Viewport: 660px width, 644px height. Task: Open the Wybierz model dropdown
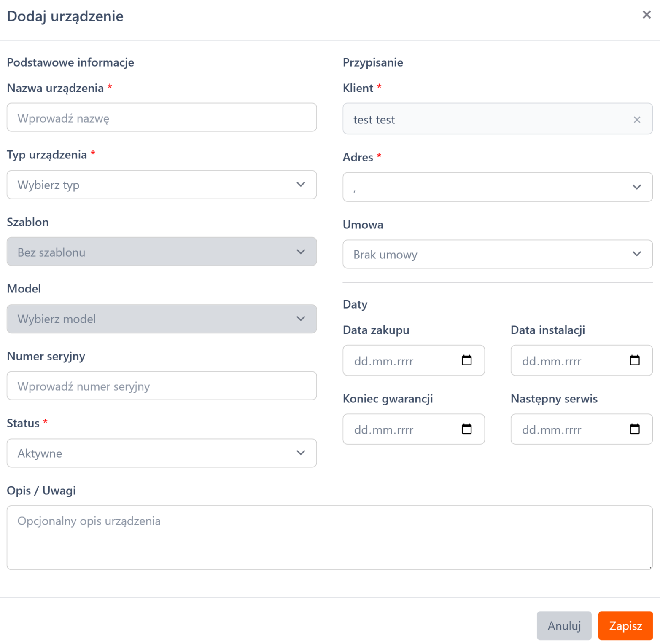tap(162, 319)
